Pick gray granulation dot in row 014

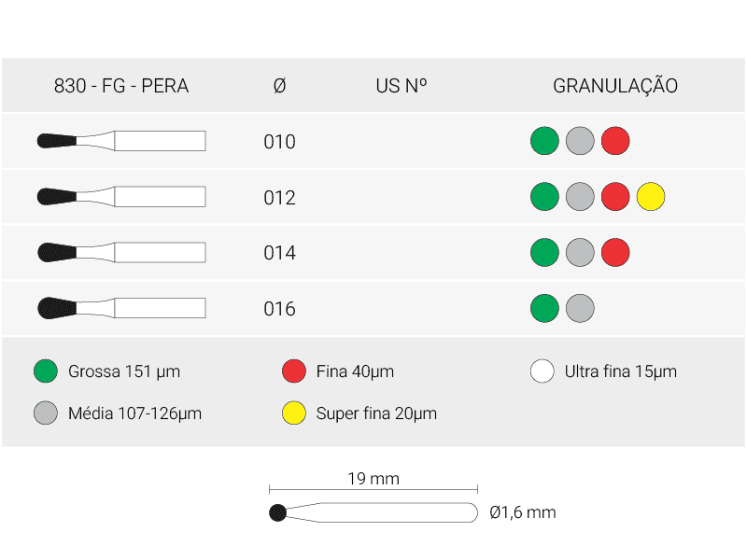[580, 253]
